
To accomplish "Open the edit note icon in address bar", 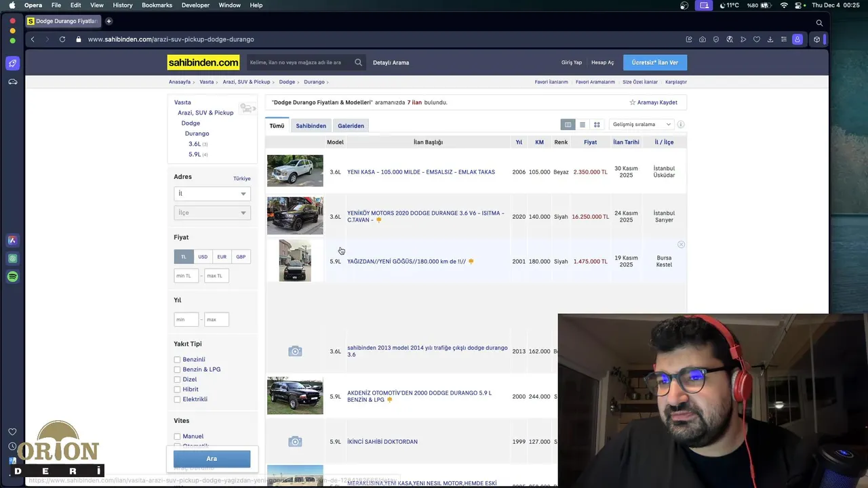I will [689, 39].
